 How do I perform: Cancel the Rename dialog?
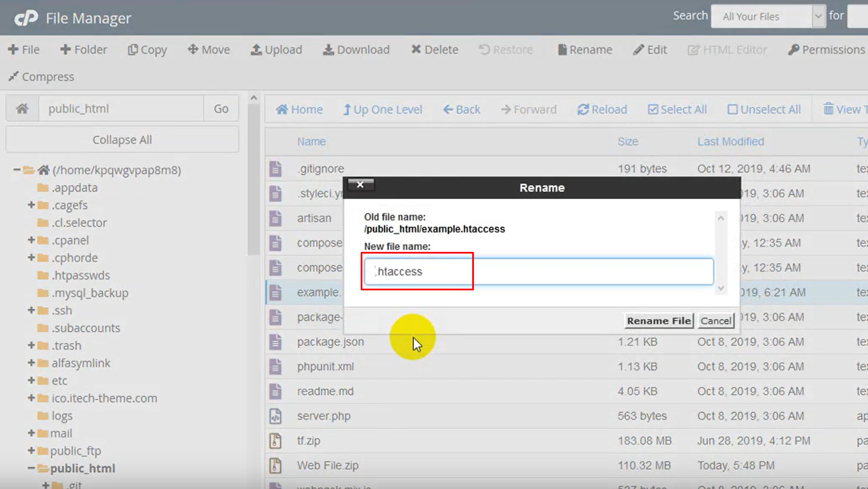(716, 321)
